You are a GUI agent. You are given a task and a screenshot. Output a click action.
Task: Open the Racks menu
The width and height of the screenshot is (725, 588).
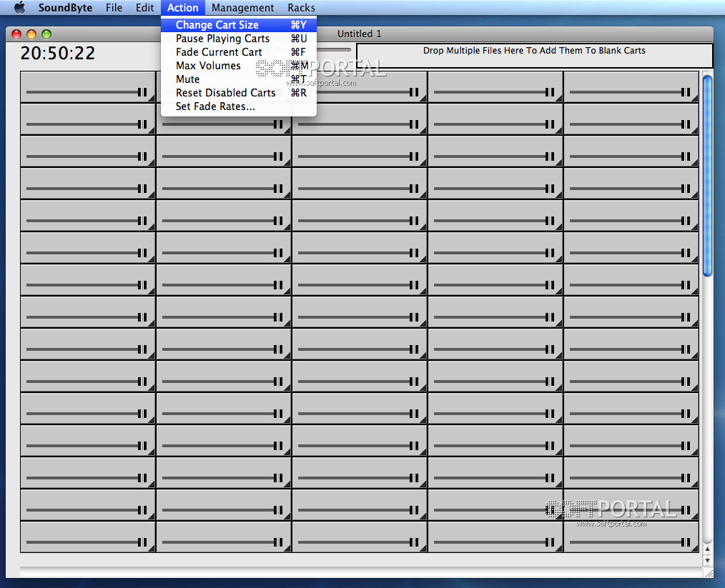(x=302, y=8)
